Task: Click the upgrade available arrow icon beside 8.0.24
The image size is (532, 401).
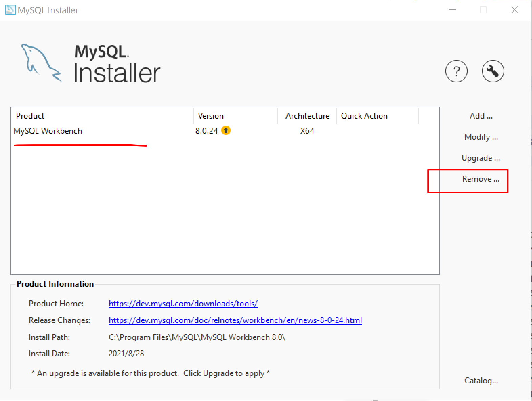Action: click(226, 130)
